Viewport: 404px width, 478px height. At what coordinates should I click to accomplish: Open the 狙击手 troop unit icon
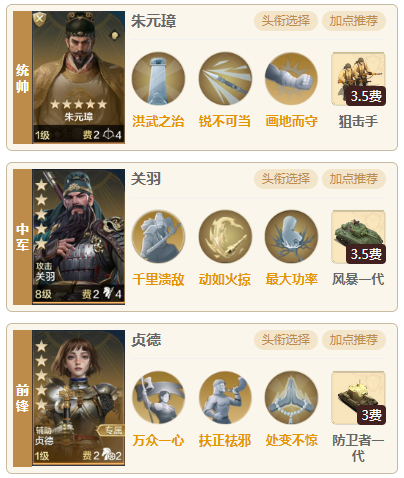click(x=358, y=79)
